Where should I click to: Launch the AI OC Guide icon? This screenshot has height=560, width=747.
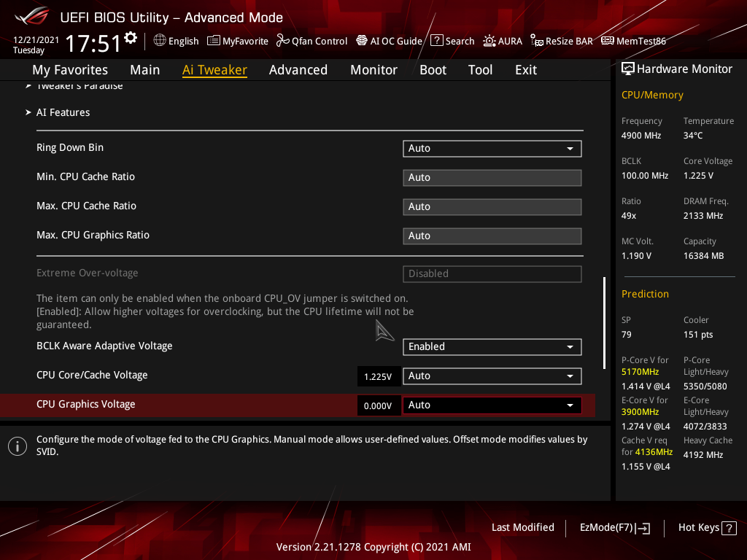(x=362, y=41)
